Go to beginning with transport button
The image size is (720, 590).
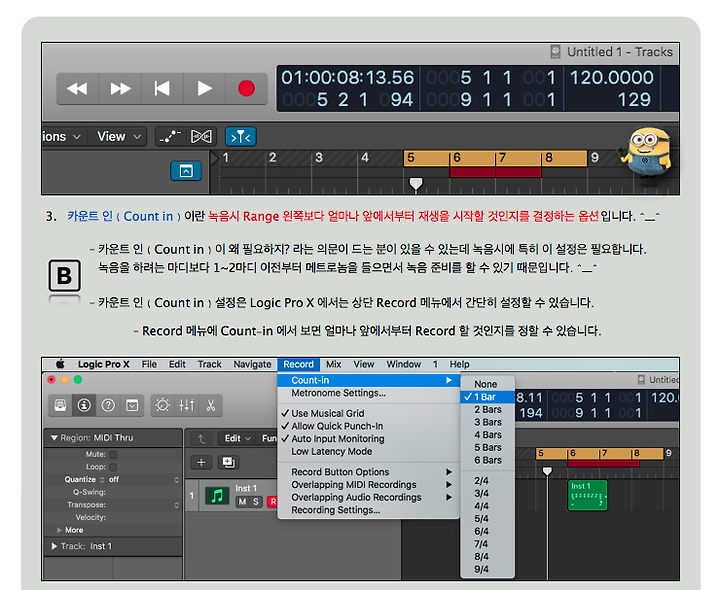(x=162, y=88)
